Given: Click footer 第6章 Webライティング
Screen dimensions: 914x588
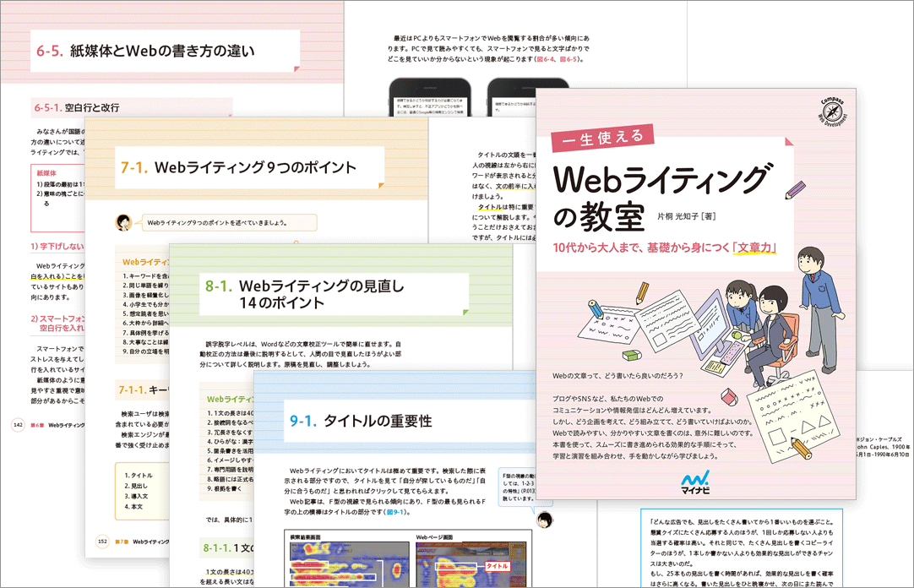Looking at the screenshot, I should [57, 426].
